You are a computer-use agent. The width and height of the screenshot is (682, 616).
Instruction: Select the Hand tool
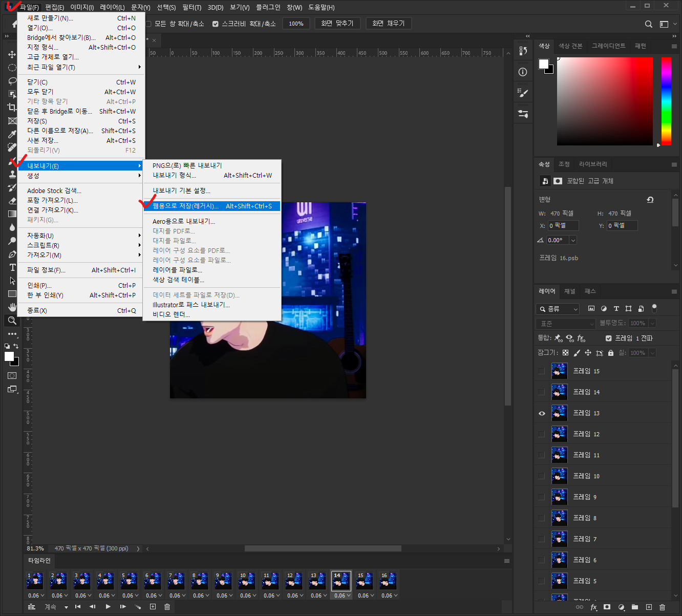coord(12,307)
